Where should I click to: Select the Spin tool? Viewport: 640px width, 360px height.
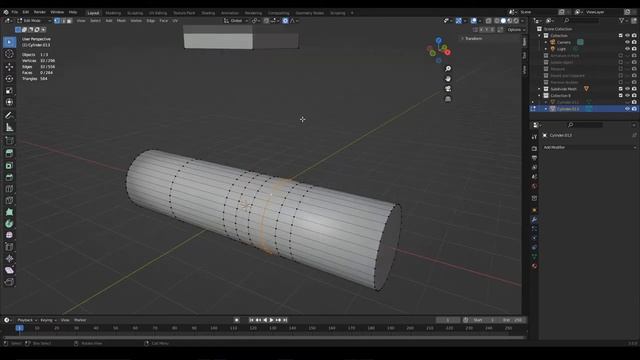click(9, 224)
